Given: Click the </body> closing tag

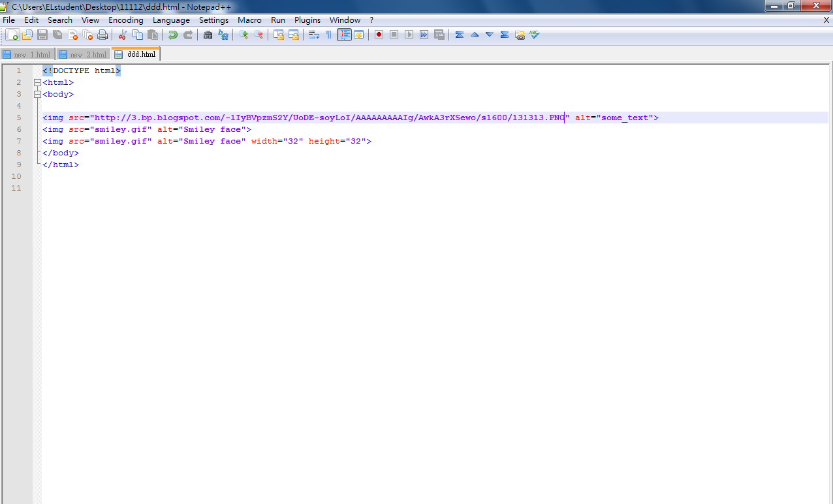Looking at the screenshot, I should coord(61,153).
